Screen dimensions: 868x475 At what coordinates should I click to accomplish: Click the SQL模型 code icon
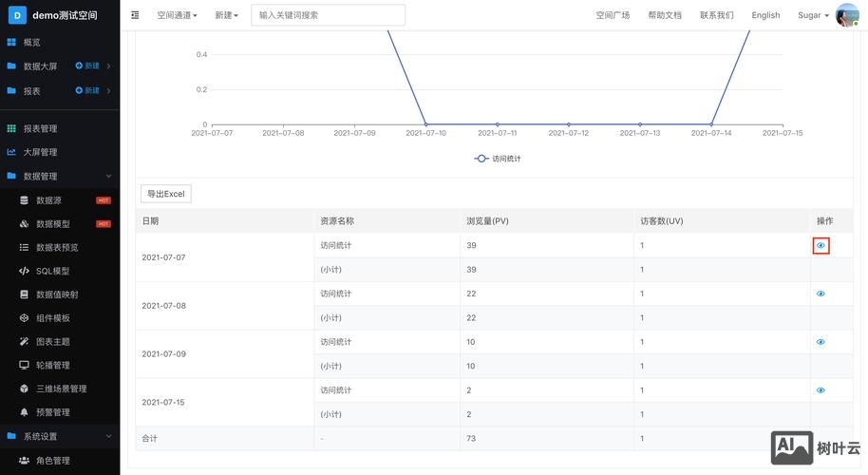25,271
